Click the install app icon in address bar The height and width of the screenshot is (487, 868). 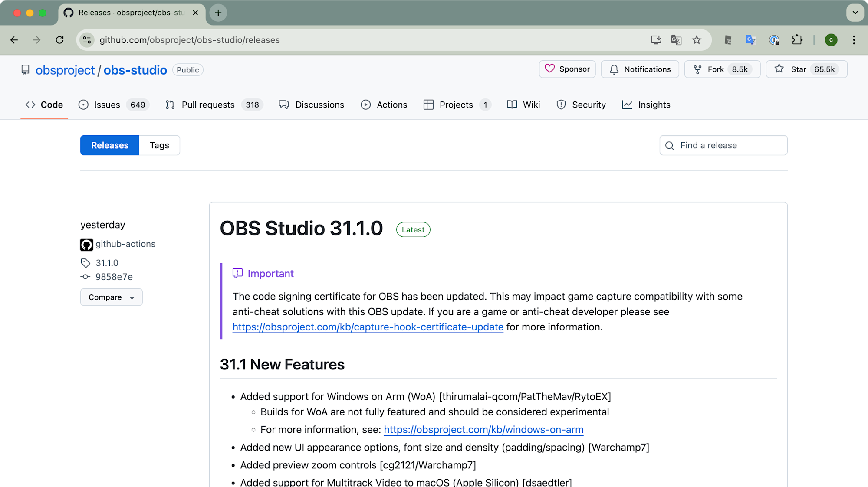[x=656, y=40]
